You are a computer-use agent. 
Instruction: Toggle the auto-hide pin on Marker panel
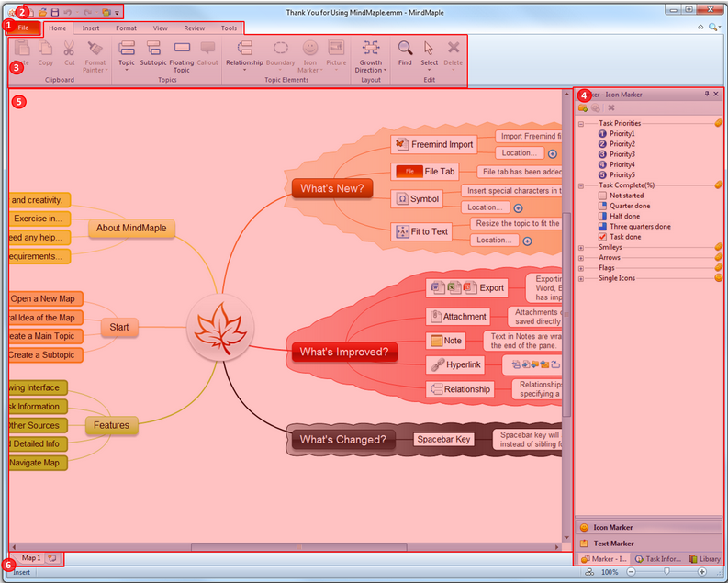707,94
